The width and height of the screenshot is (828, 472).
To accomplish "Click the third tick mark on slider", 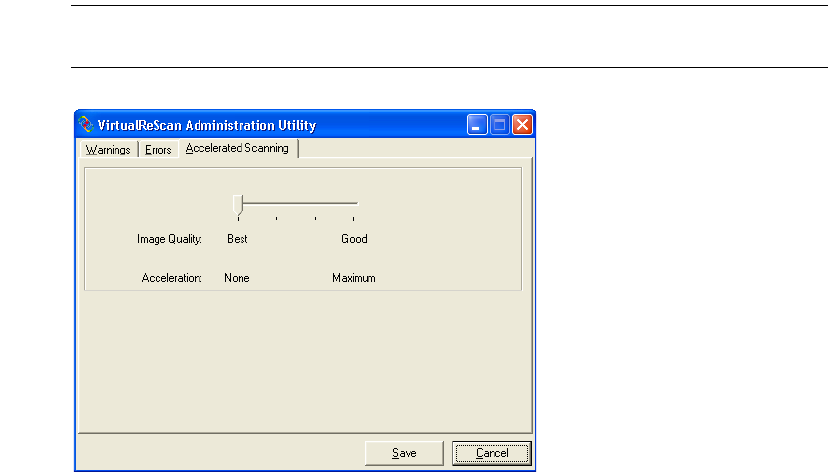I will (316, 217).
